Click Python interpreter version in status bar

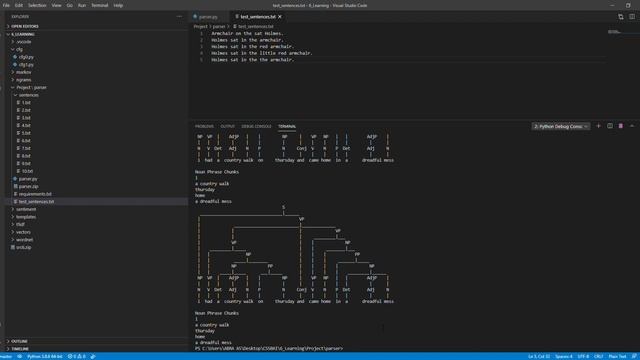44,356
